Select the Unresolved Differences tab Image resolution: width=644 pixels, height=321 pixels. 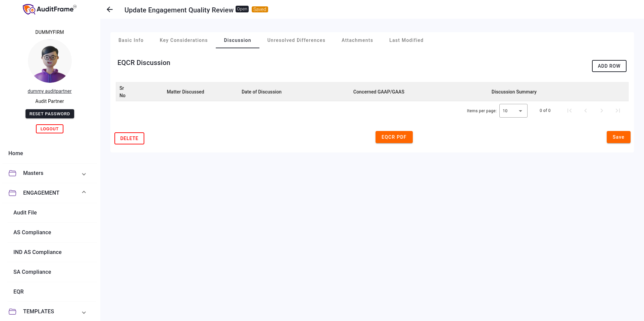click(x=296, y=40)
